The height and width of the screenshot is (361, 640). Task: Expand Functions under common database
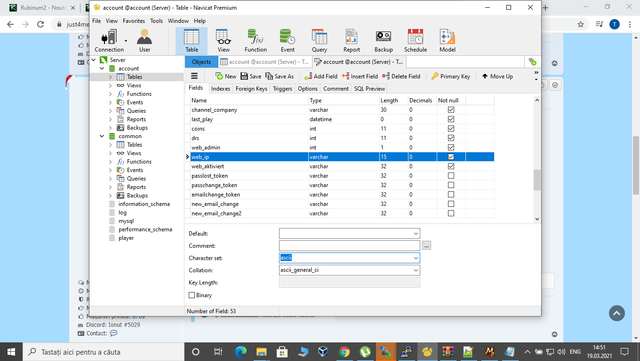(110, 162)
